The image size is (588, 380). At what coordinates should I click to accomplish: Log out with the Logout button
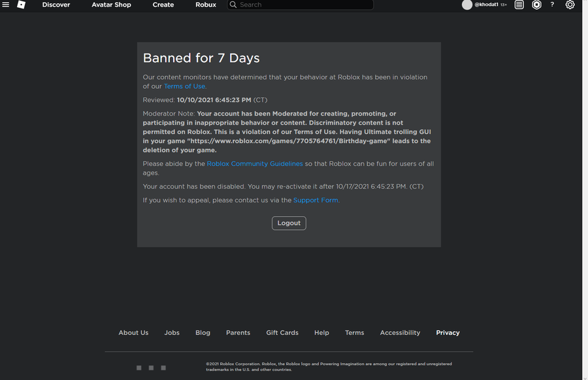click(289, 223)
